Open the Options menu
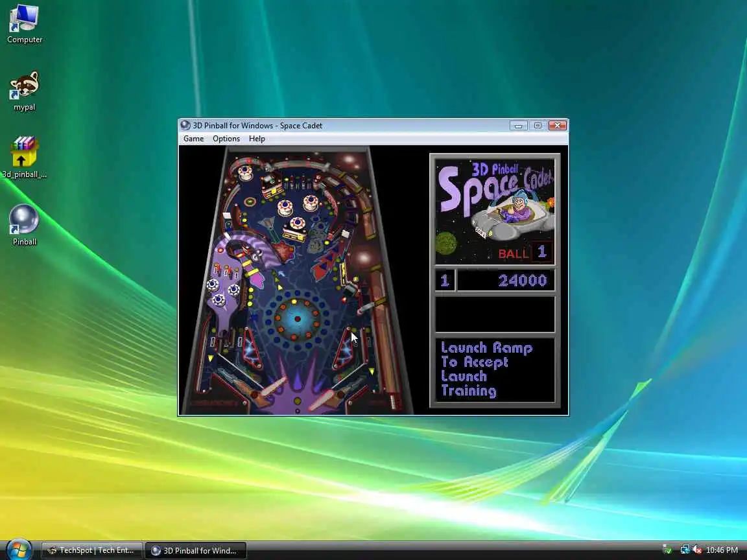The width and height of the screenshot is (747, 560). (x=226, y=139)
